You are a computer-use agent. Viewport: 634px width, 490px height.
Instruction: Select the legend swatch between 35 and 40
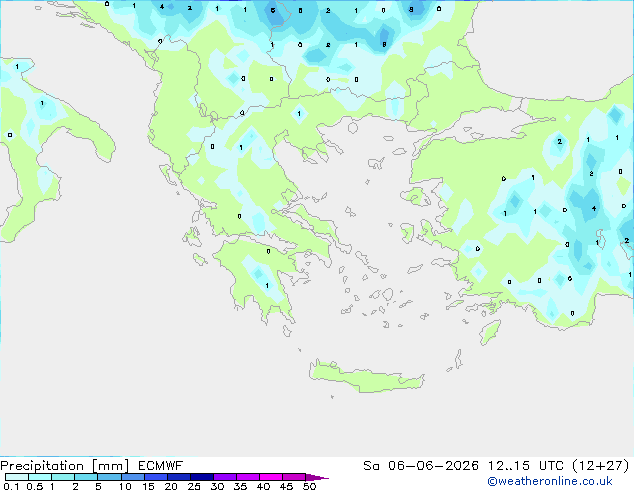[248, 477]
